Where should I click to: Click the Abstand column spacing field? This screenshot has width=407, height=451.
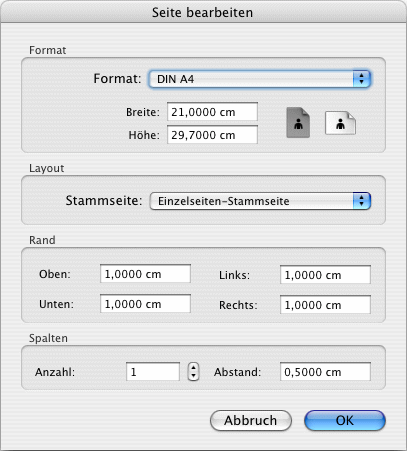coord(325,372)
